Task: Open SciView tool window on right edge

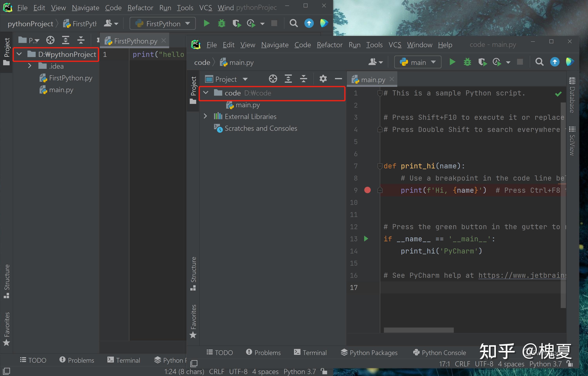Action: coord(572,141)
